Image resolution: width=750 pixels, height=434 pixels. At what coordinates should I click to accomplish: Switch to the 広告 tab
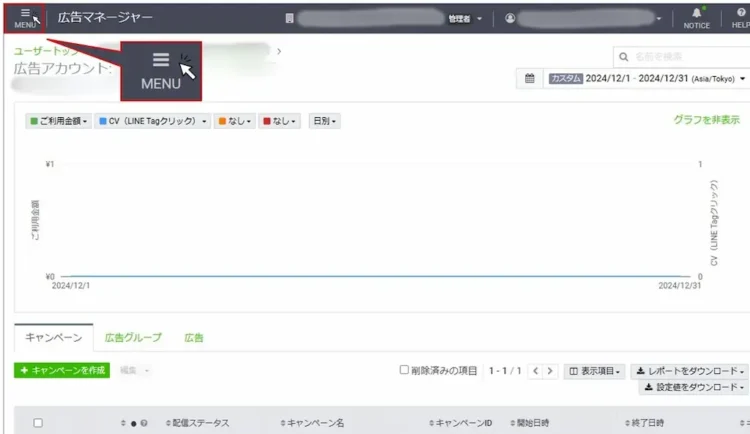193,338
